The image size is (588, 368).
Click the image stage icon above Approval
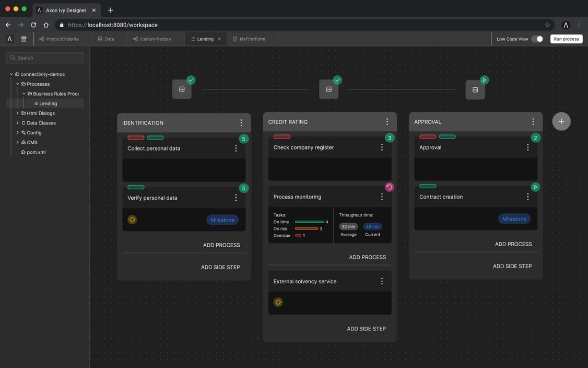click(475, 90)
